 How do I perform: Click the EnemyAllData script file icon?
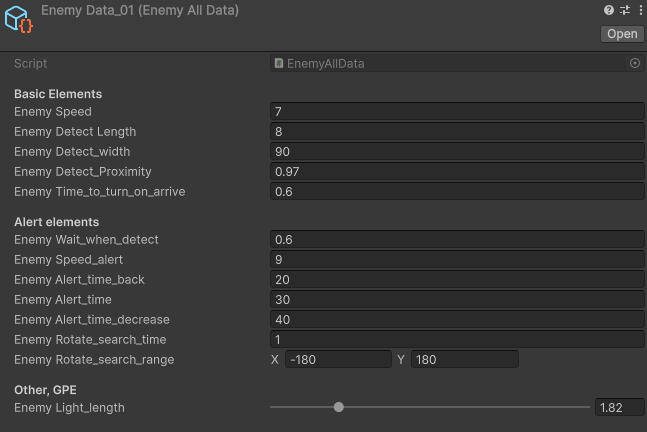click(x=279, y=63)
